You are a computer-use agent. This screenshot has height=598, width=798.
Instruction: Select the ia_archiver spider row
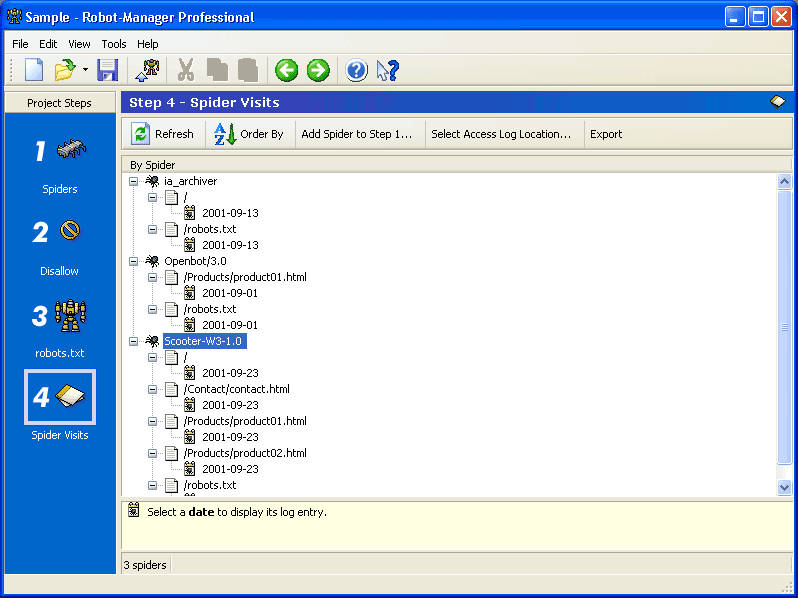[x=190, y=181]
